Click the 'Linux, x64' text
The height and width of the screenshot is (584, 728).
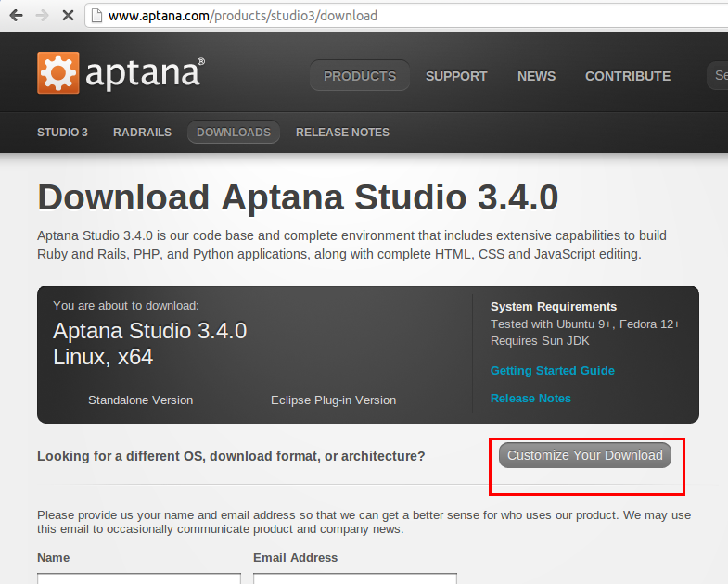click(x=103, y=357)
